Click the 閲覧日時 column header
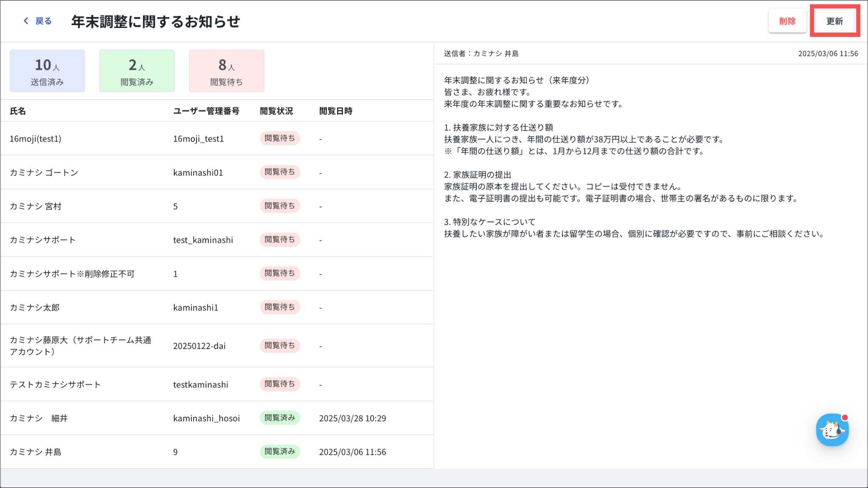Screen dimensions: 868x488 pos(336,111)
